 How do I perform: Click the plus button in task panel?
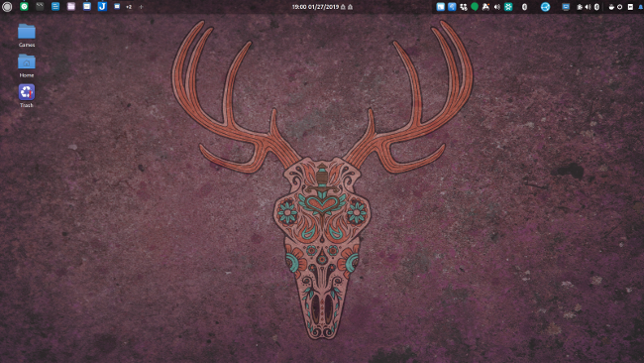(x=141, y=7)
